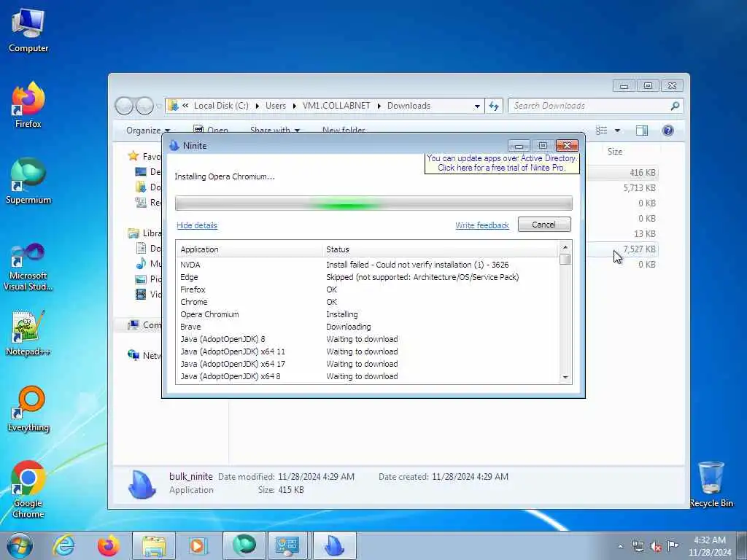Open the Computer desktop icon
The image size is (747, 560).
[28, 30]
